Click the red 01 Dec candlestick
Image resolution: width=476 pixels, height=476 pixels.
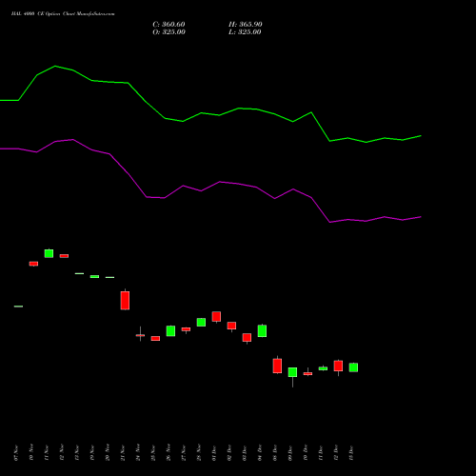click(x=216, y=316)
